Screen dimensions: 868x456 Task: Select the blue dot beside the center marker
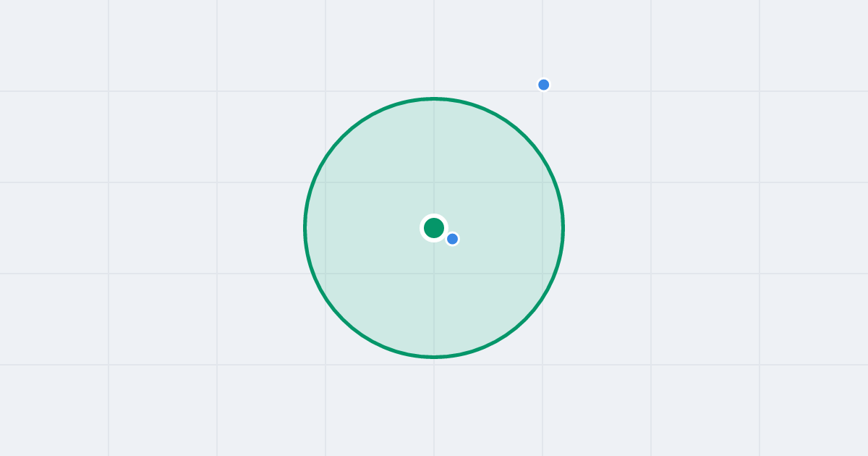[x=452, y=239]
